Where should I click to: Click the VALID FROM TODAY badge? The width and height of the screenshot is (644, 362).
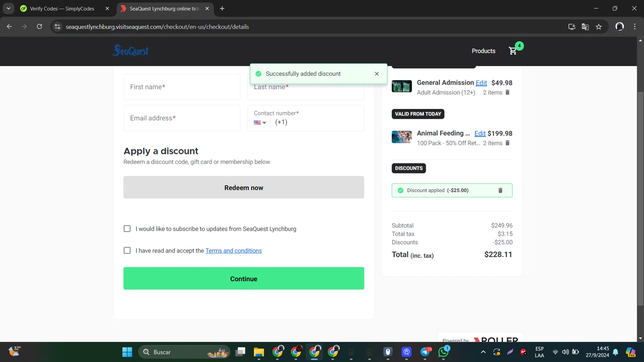click(x=418, y=114)
